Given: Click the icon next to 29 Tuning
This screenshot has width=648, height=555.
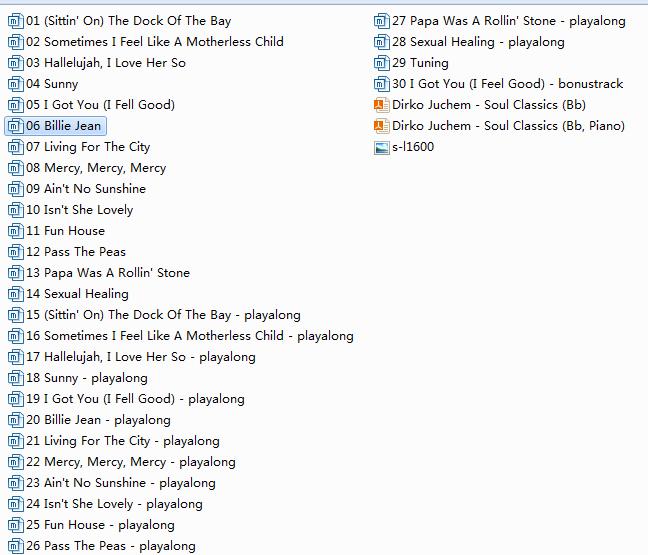Looking at the screenshot, I should point(381,63).
